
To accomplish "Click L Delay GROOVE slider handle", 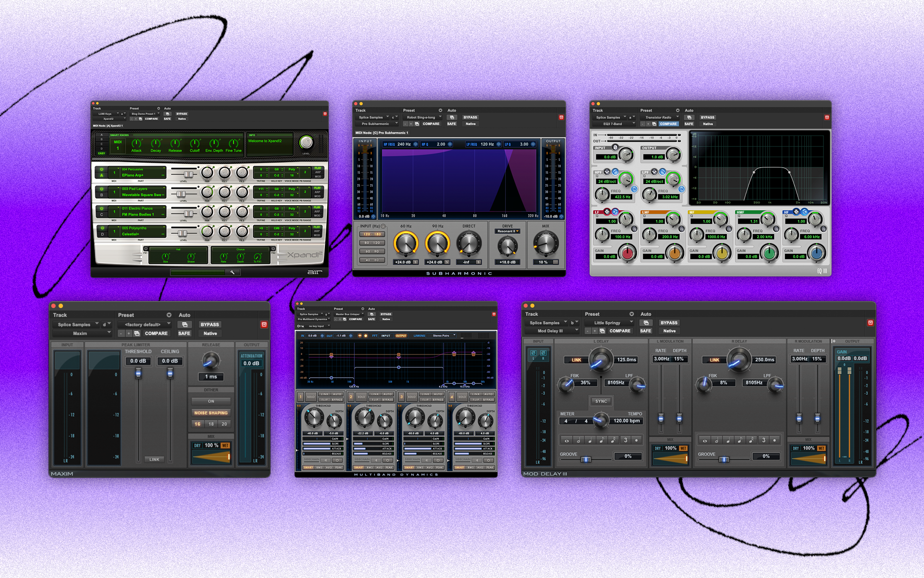I will pos(586,460).
